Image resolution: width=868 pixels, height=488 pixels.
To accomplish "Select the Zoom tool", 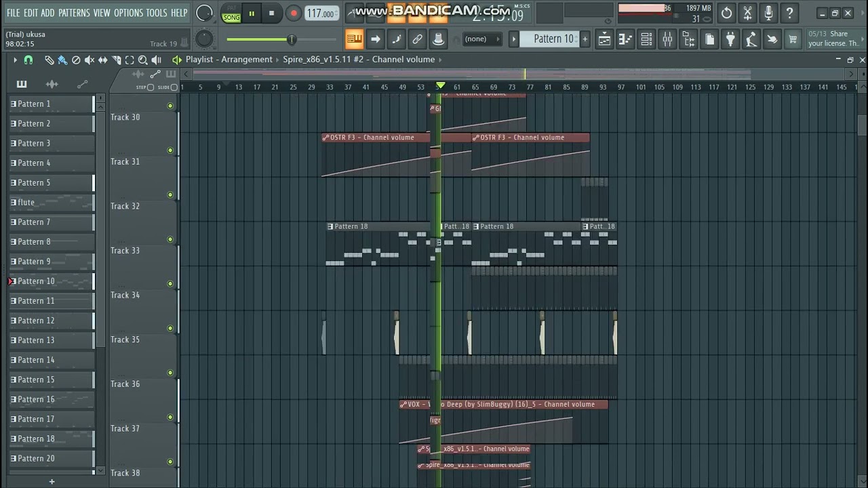I will point(143,60).
